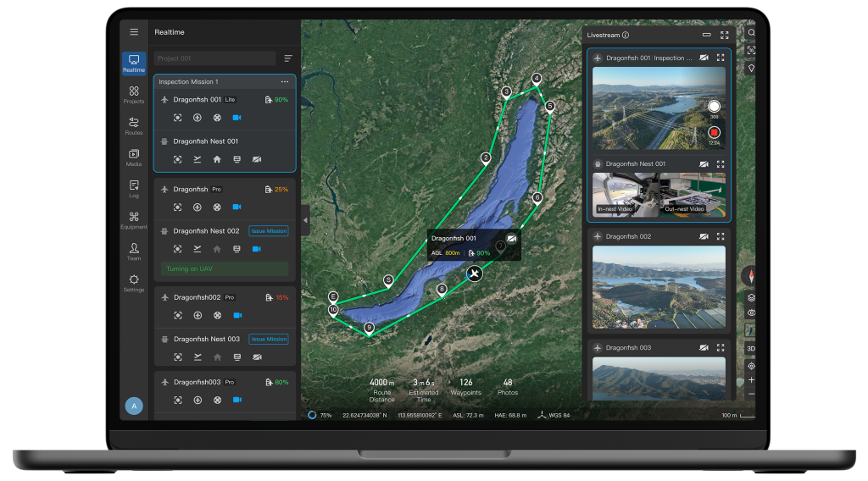
Task: Switch to the Projects tab
Action: 134,94
